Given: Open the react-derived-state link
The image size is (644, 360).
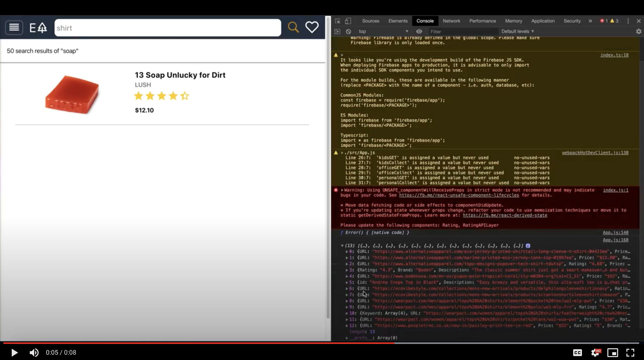Looking at the screenshot, I should pos(505,215).
